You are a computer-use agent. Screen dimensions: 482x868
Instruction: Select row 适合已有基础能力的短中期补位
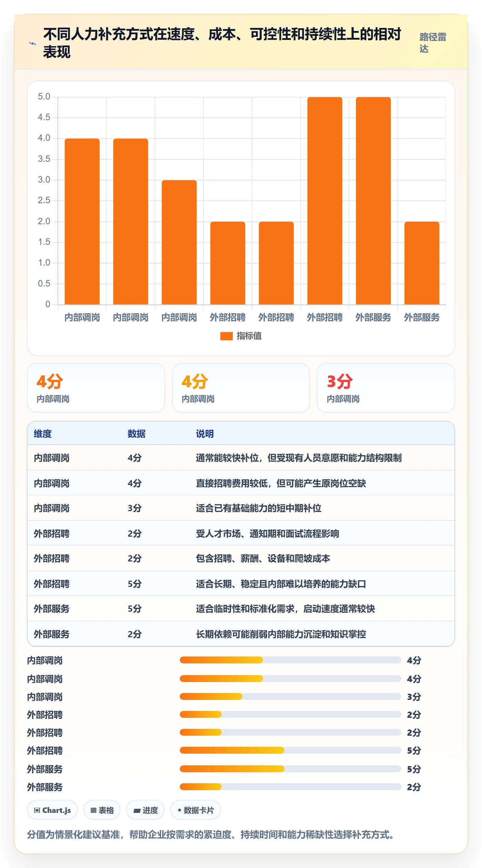coord(241,508)
